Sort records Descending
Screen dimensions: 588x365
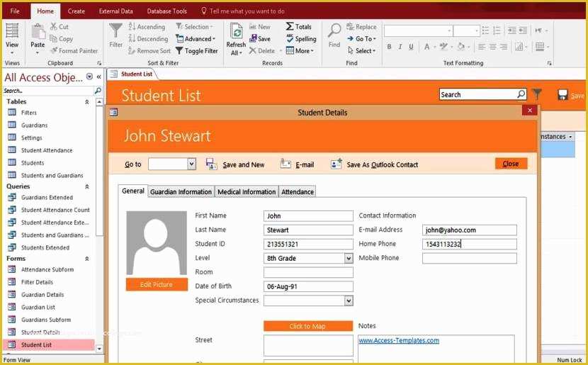[148, 39]
